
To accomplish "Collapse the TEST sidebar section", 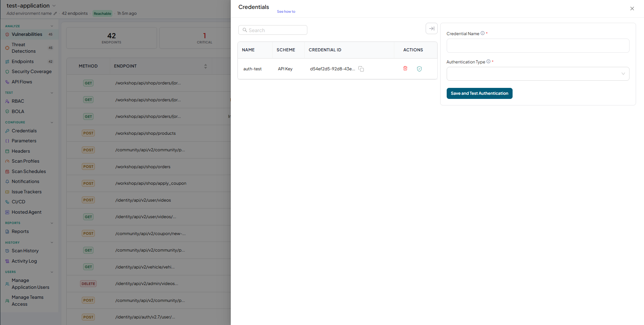I will [52, 93].
